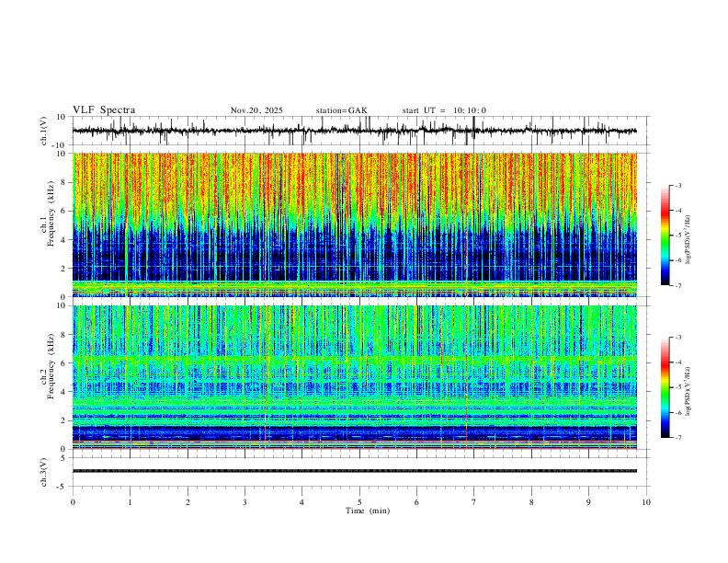Click the "-3" tick on ch.1 colorbar

[x=678, y=185]
